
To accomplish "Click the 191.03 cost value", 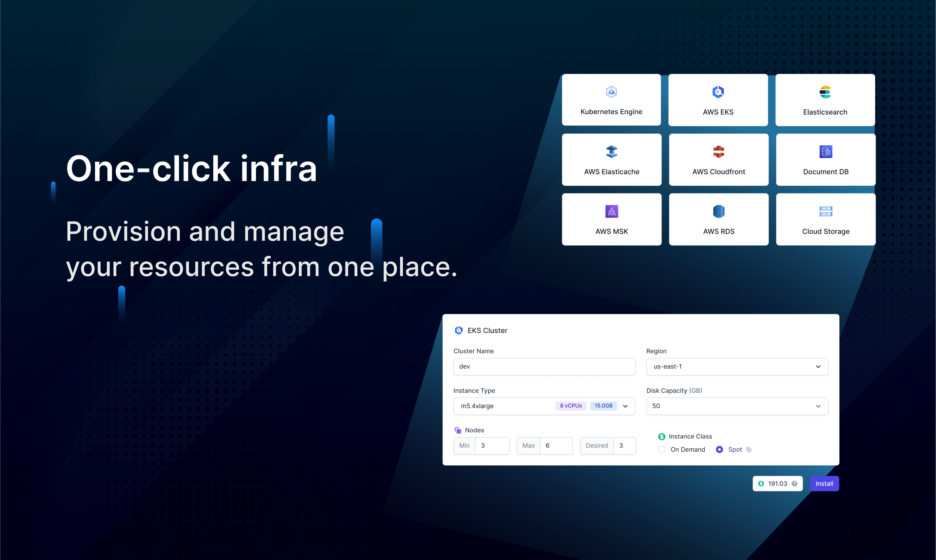I will (x=778, y=483).
